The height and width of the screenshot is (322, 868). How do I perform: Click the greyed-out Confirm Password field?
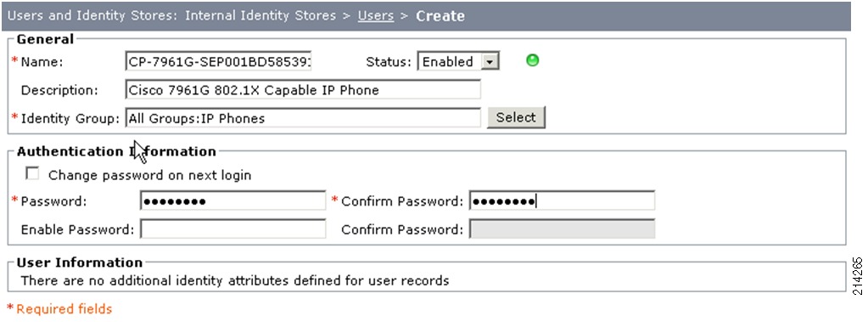[562, 229]
